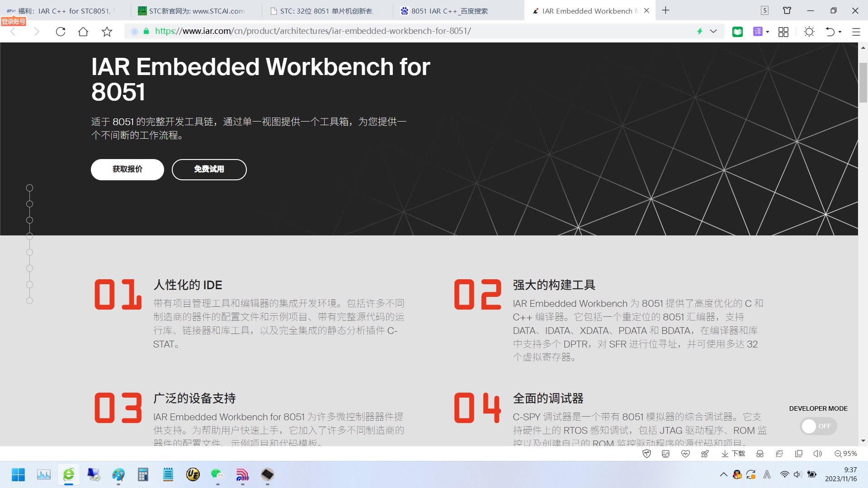The height and width of the screenshot is (488, 868).
Task: Toggle the incognito glasses status icon
Action: click(x=760, y=454)
